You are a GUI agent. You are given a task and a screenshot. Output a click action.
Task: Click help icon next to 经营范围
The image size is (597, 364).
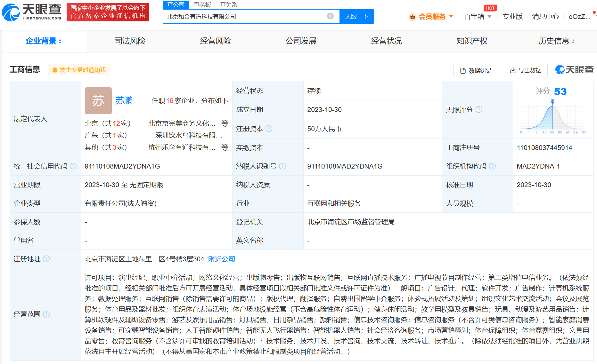46,314
